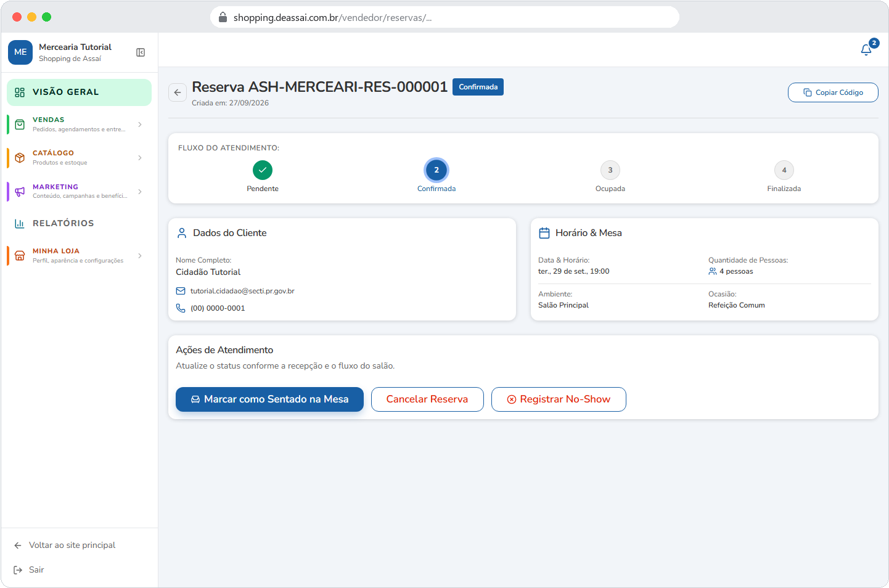Click the people icon beside 4 pessoas
This screenshot has height=588, width=889.
(x=713, y=271)
